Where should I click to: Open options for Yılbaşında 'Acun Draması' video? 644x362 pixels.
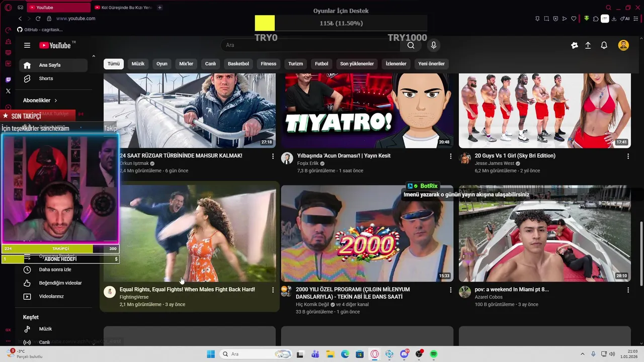point(451,156)
